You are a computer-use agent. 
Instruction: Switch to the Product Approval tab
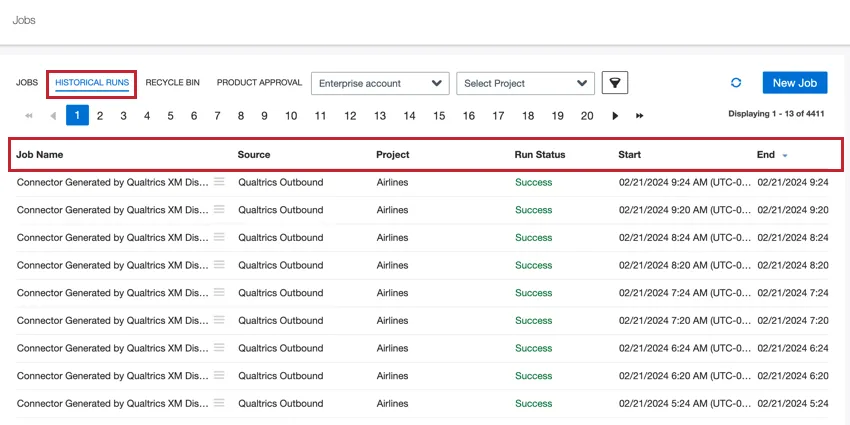click(x=259, y=82)
